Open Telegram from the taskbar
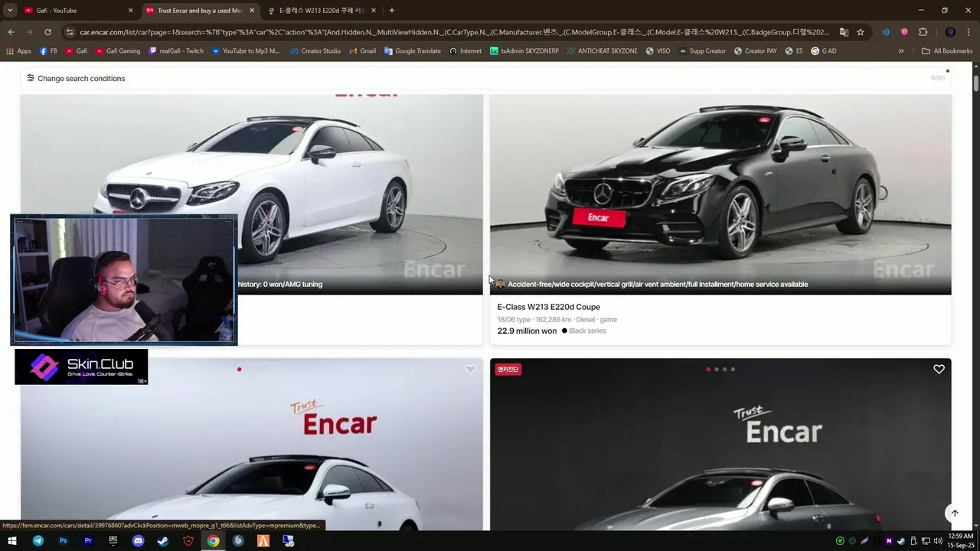The image size is (980, 551). pos(38,541)
